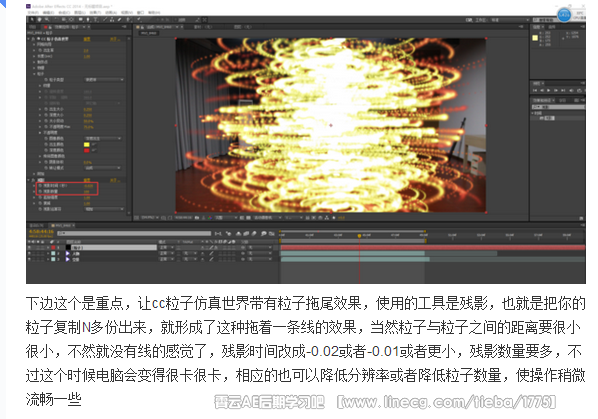Screen dimensions: 598x419
Task: Select the Rotation tool
Action: click(56, 19)
